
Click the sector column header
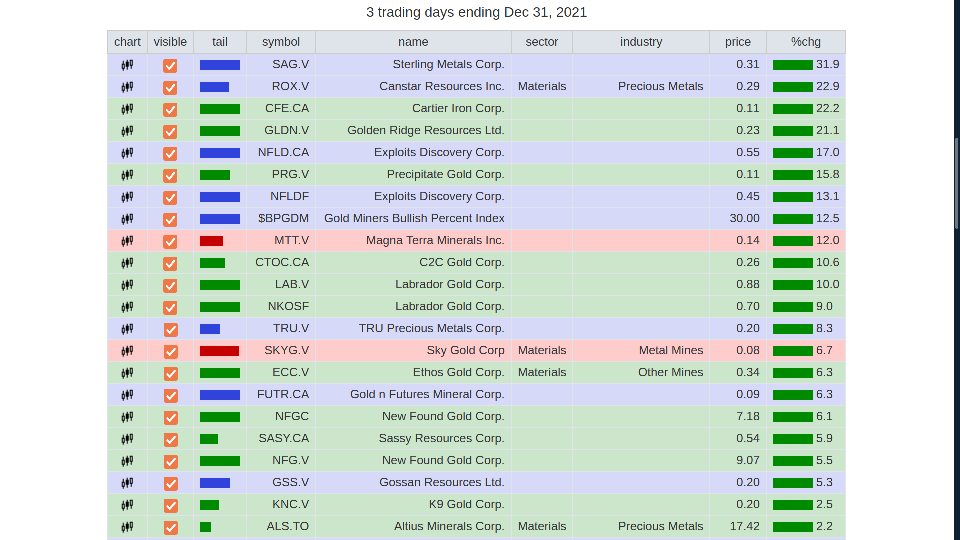coord(541,42)
